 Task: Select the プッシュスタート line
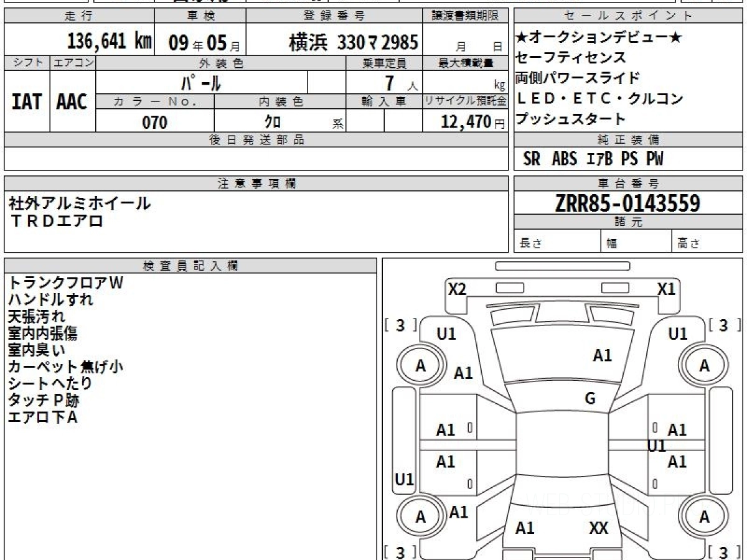coord(571,119)
